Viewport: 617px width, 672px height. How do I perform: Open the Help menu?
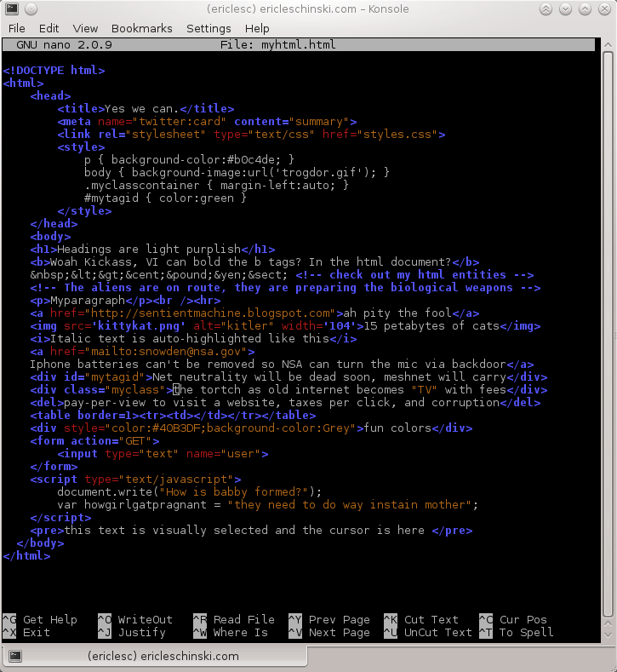(x=257, y=28)
